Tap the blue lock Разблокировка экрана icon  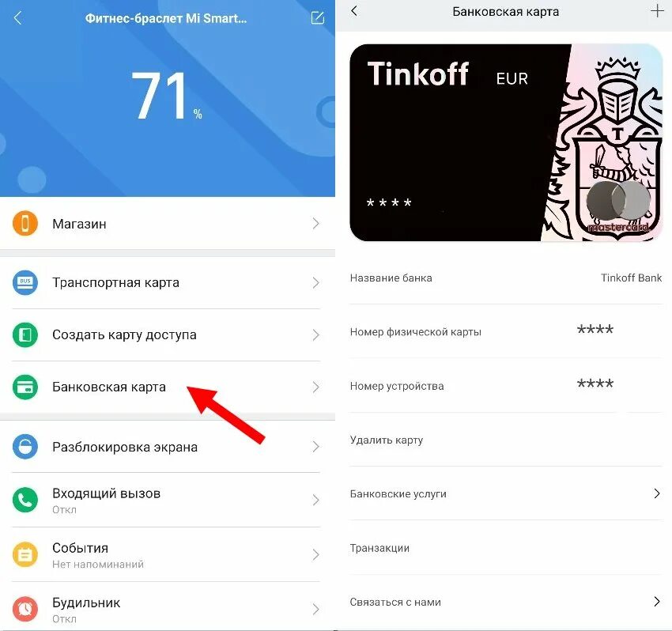pyautogui.click(x=25, y=447)
